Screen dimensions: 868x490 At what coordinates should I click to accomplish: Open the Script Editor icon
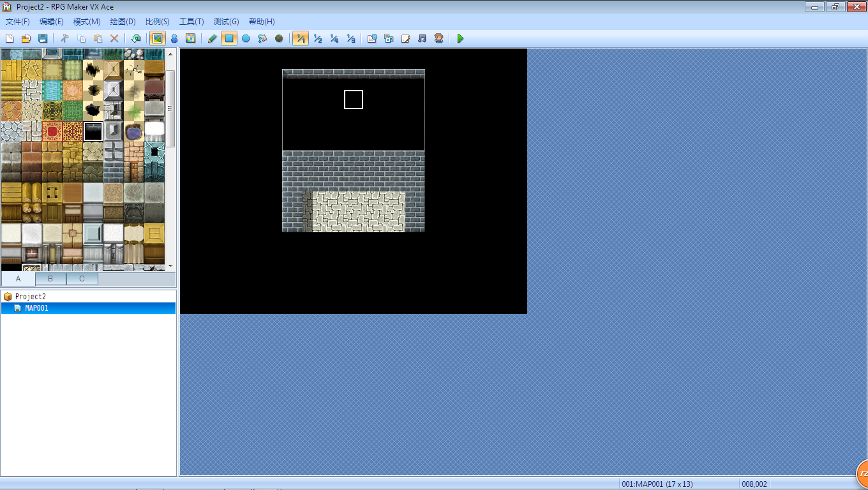coord(405,38)
